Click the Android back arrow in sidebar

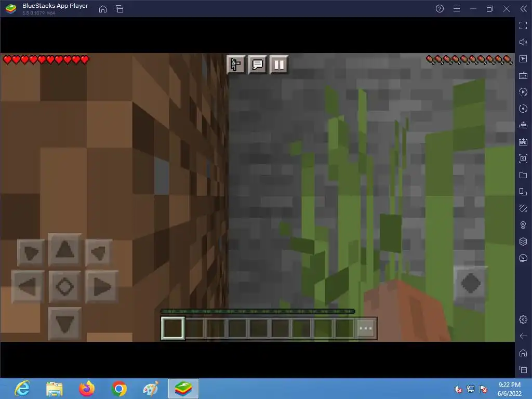(523, 336)
